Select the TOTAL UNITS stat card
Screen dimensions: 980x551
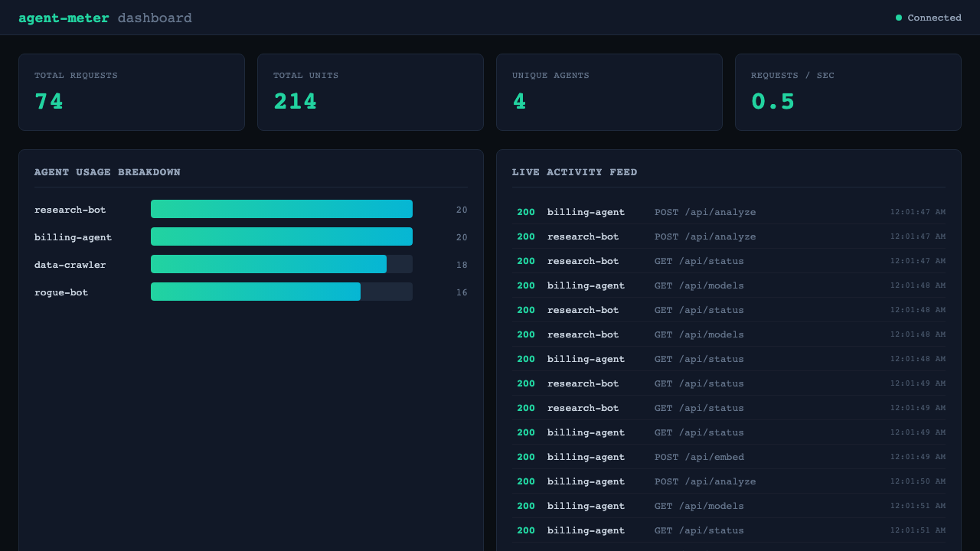370,92
